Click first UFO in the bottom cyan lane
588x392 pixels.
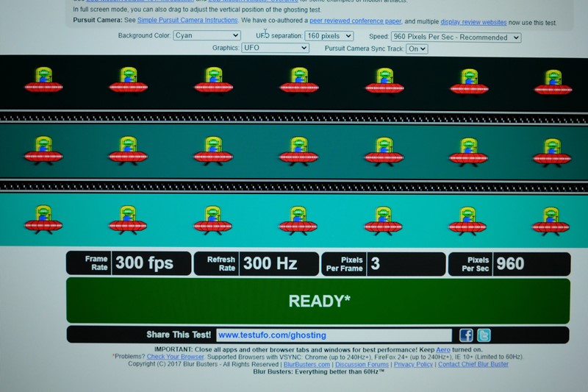coord(43,219)
